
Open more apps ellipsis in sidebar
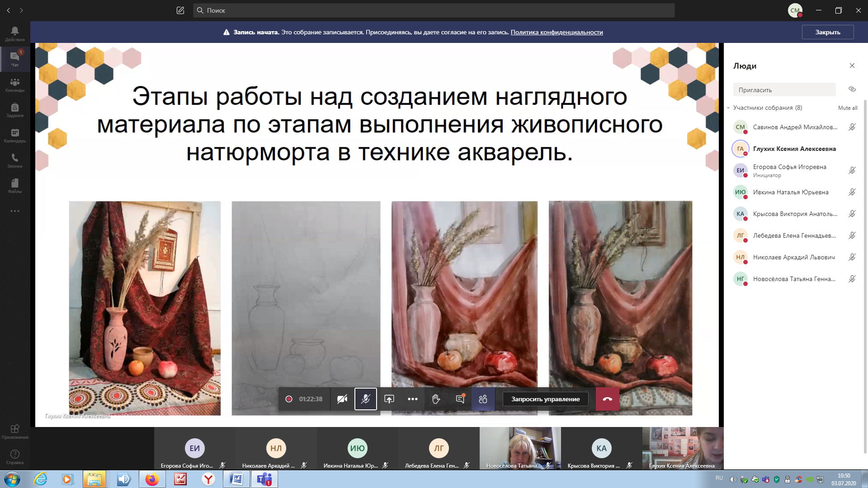click(x=15, y=211)
